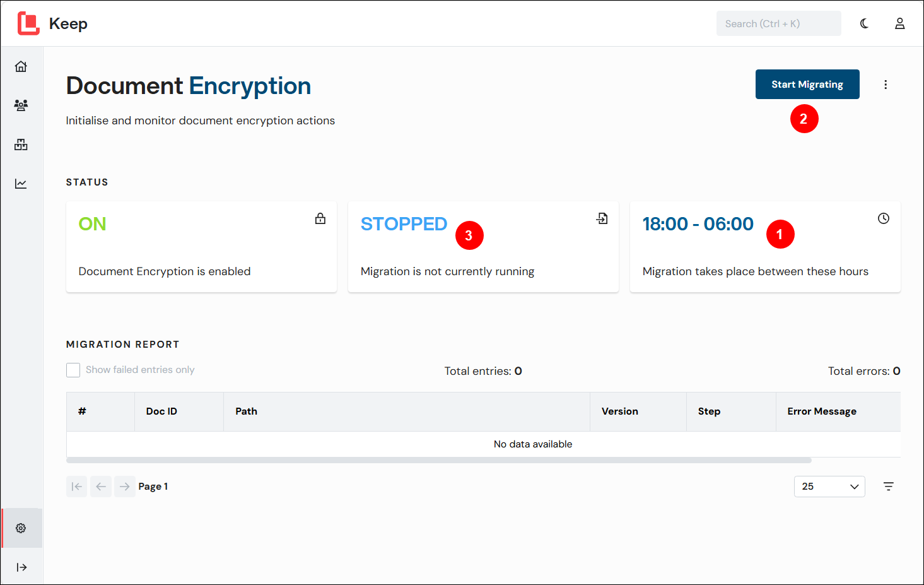
Task: Toggle dark mode moon icon
Action: point(864,23)
